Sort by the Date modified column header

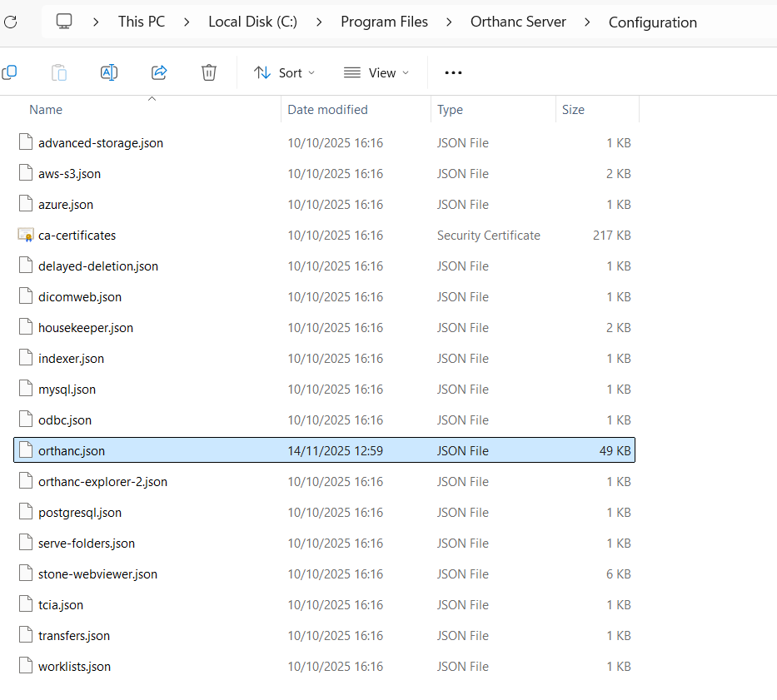pos(327,110)
